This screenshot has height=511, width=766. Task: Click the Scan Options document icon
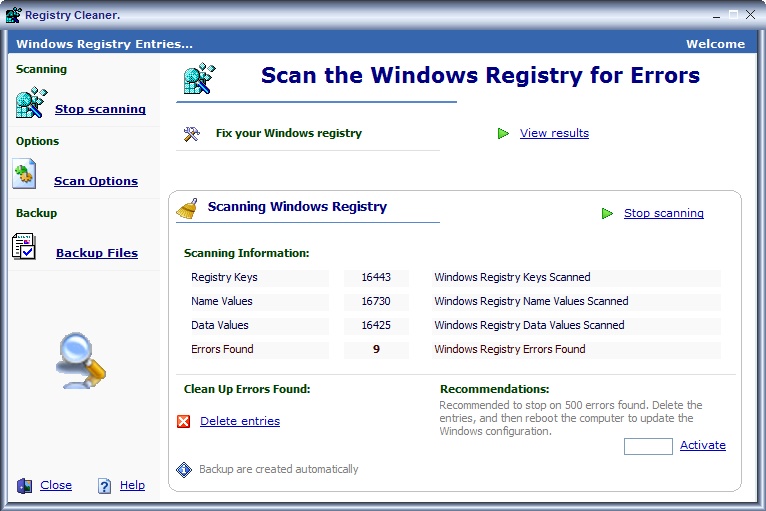(x=24, y=173)
